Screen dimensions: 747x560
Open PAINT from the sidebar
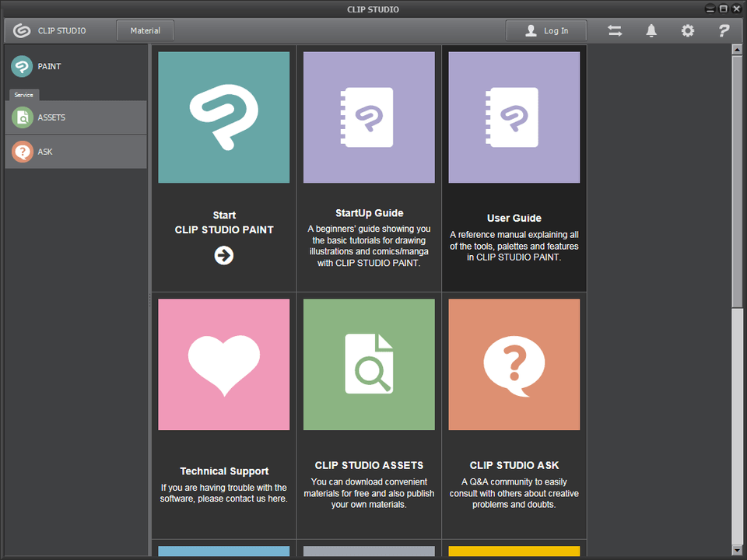pos(48,67)
